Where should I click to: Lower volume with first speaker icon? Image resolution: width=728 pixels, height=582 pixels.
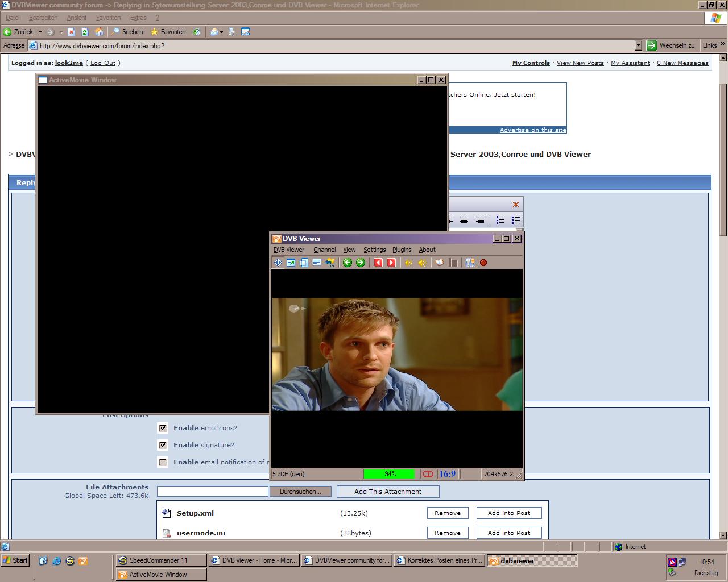(x=408, y=263)
